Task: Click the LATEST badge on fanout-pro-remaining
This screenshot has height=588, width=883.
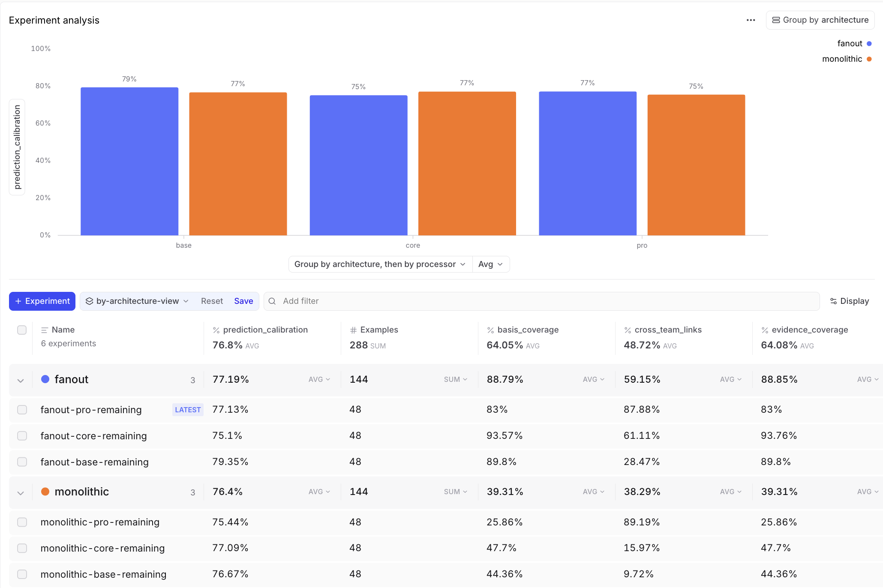Action: (x=188, y=410)
